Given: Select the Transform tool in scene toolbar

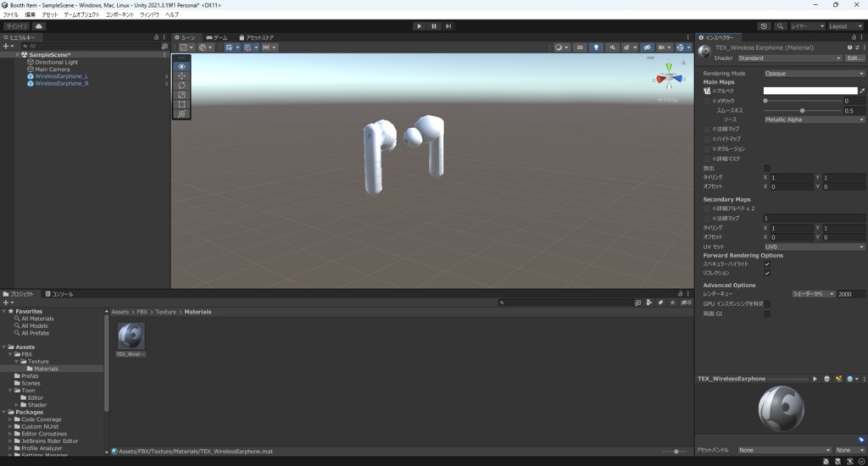Looking at the screenshot, I should [181, 114].
